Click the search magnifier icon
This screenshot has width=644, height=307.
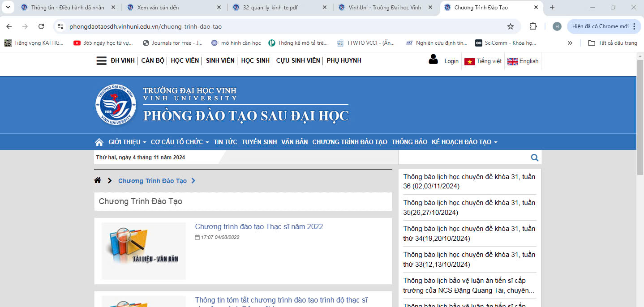[x=534, y=157]
